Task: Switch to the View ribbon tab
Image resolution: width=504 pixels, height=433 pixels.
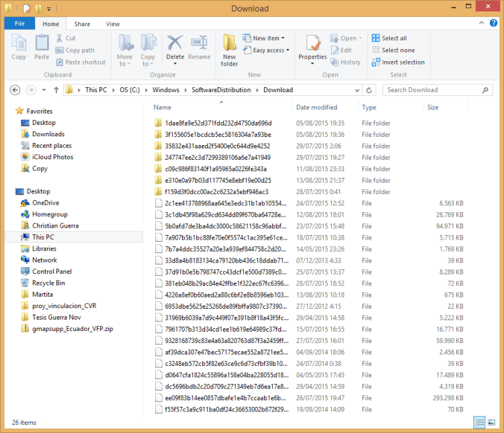Action: 113,24
